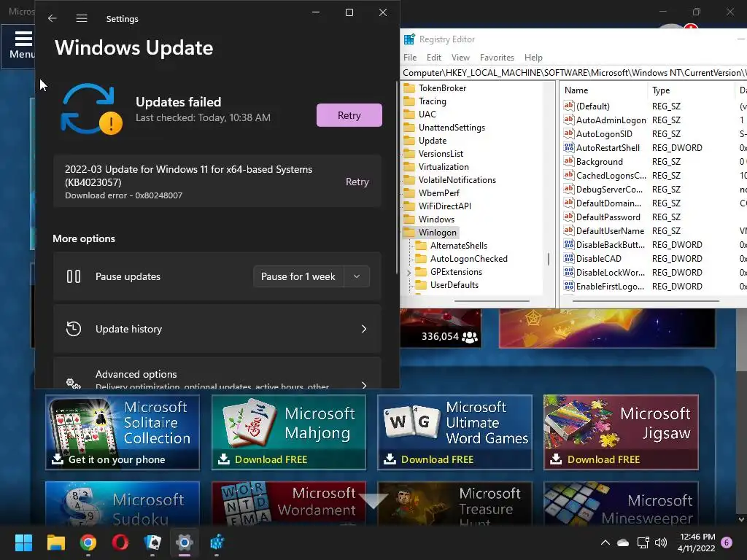Open OneDrive cloud tray icon
The height and width of the screenshot is (560, 747).
tap(623, 542)
